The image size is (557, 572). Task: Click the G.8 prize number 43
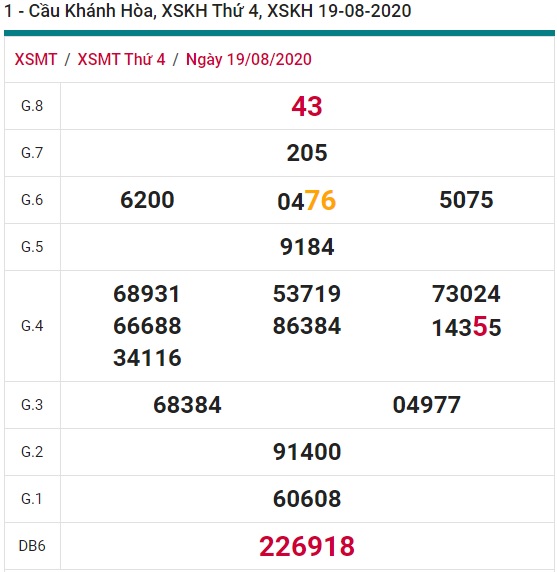coord(307,106)
